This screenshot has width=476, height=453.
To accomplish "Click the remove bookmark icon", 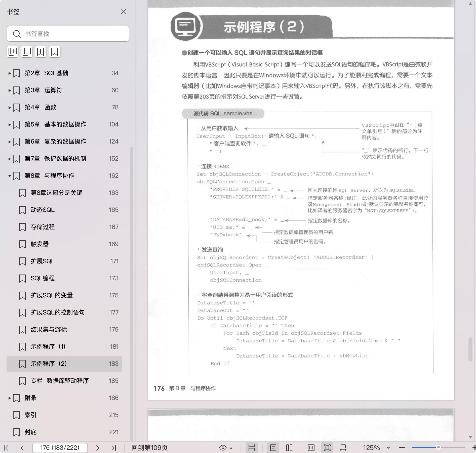I will pyautogui.click(x=55, y=52).
